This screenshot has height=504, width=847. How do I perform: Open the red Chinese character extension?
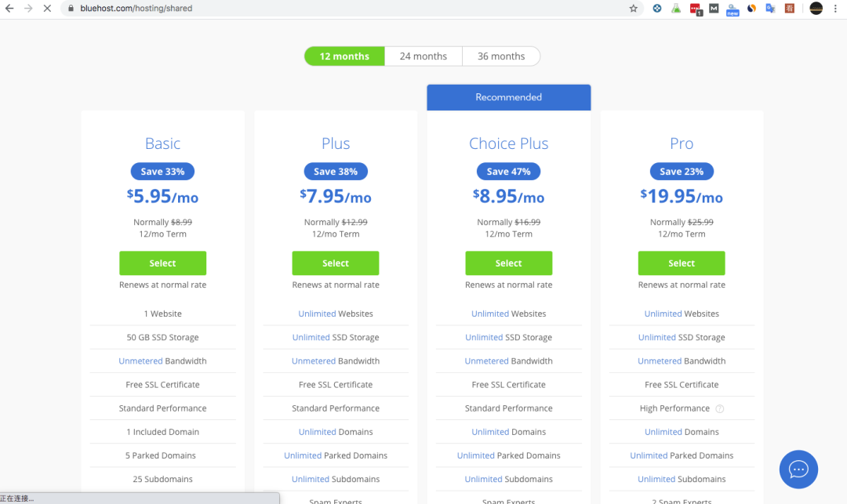(789, 8)
